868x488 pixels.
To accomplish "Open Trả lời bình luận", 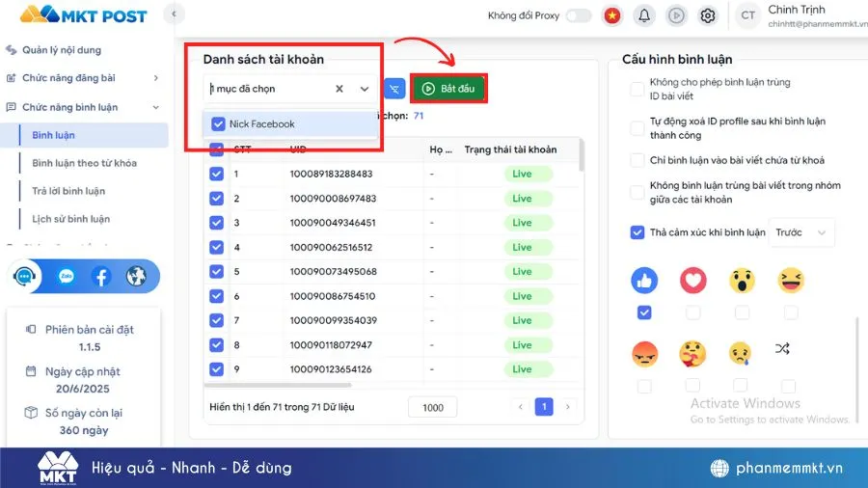I will (x=68, y=191).
